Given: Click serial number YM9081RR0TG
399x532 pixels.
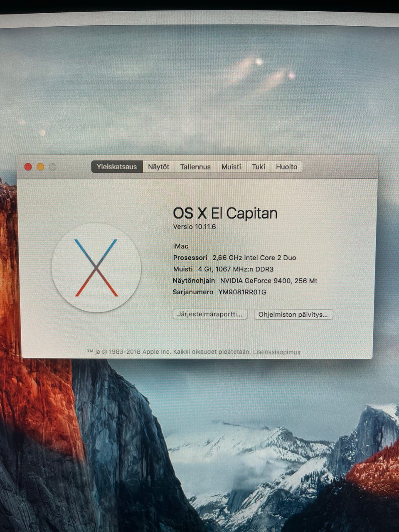Looking at the screenshot, I should 242,292.
